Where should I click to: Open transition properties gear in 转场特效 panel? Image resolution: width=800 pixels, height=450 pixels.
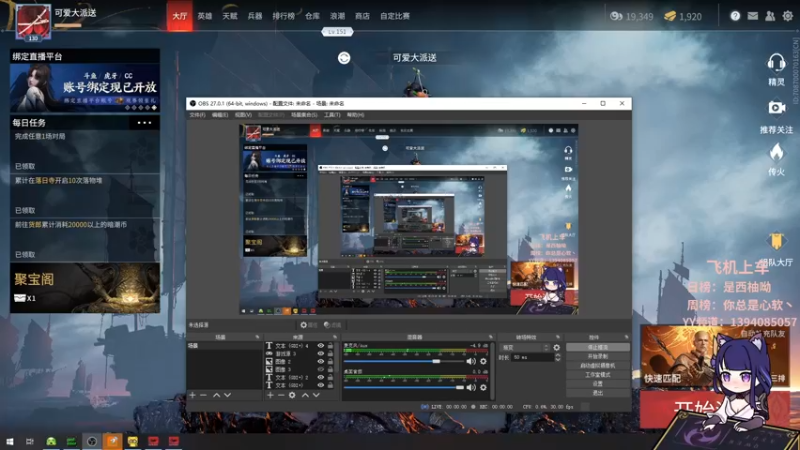(557, 347)
